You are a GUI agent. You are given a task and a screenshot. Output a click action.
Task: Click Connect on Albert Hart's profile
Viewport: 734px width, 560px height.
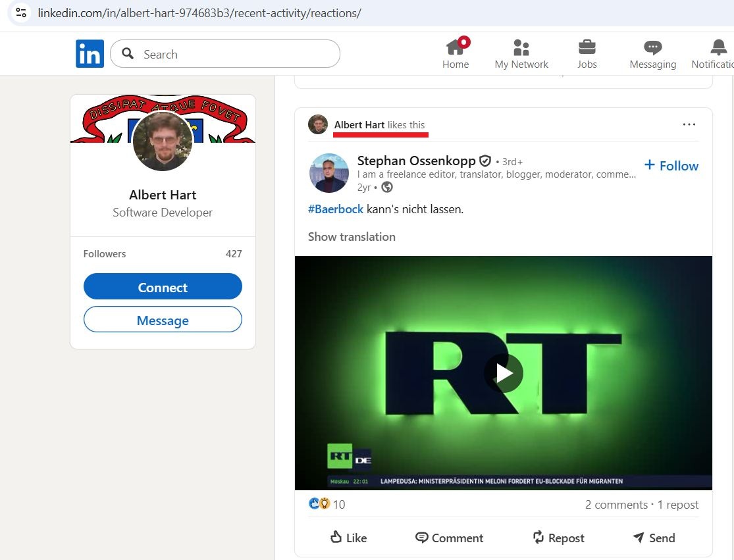point(163,286)
